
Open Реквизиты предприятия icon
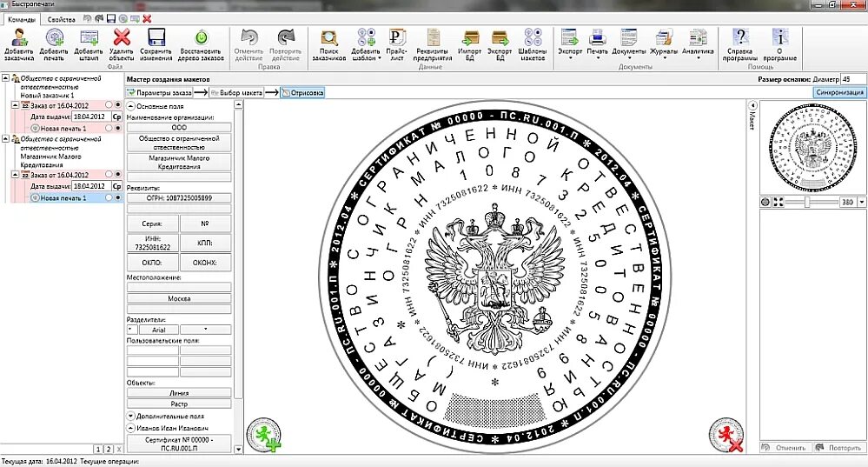433,37
